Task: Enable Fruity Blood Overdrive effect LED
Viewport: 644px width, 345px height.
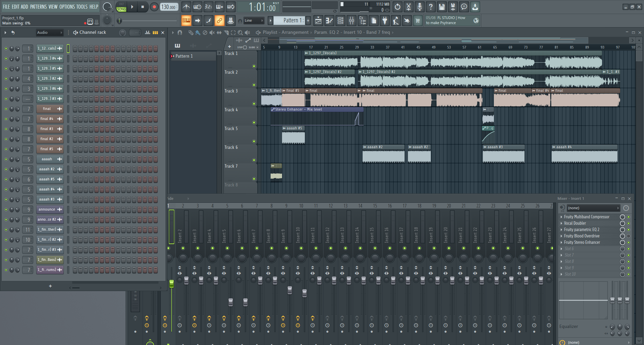Action: point(628,236)
